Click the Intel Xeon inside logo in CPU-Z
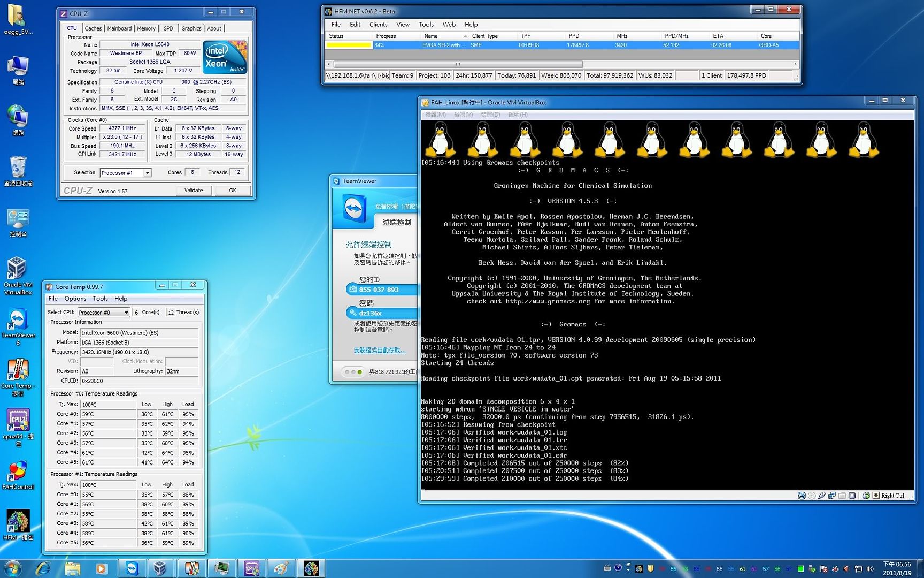 tap(225, 57)
